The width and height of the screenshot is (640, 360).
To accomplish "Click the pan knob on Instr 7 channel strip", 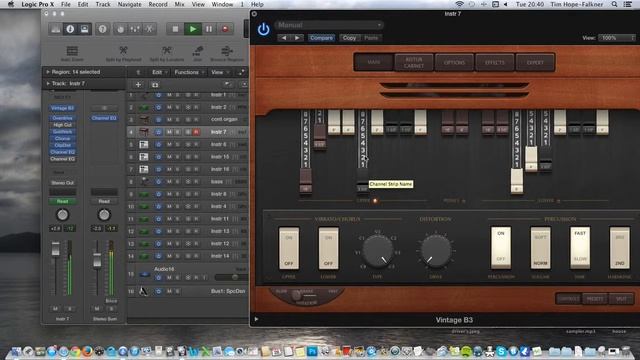I will (x=62, y=214).
